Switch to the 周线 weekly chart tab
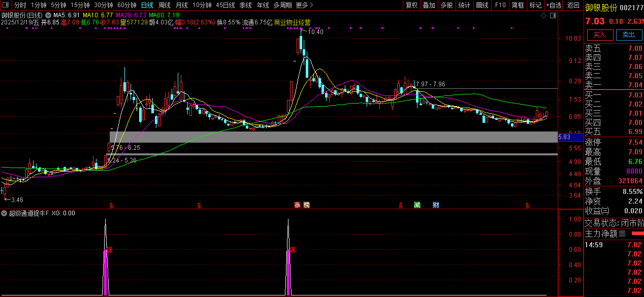Viewport: 644px width, 297px height. tap(165, 5)
